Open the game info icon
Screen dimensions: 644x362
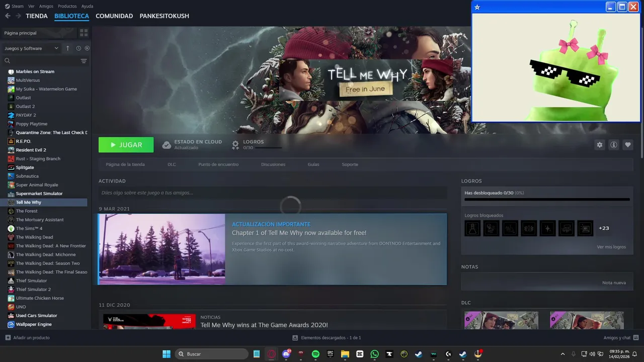pos(614,145)
